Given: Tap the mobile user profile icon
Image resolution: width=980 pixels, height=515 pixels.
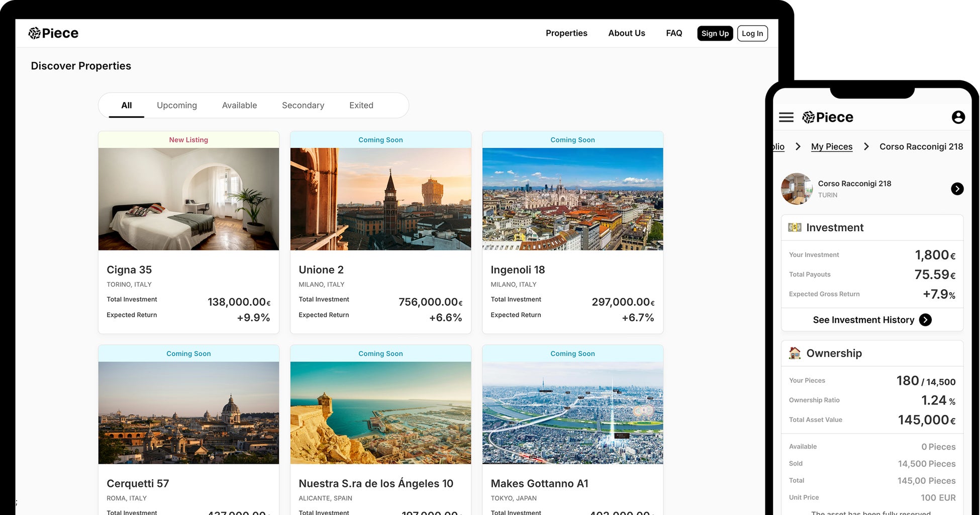Looking at the screenshot, I should tap(958, 117).
